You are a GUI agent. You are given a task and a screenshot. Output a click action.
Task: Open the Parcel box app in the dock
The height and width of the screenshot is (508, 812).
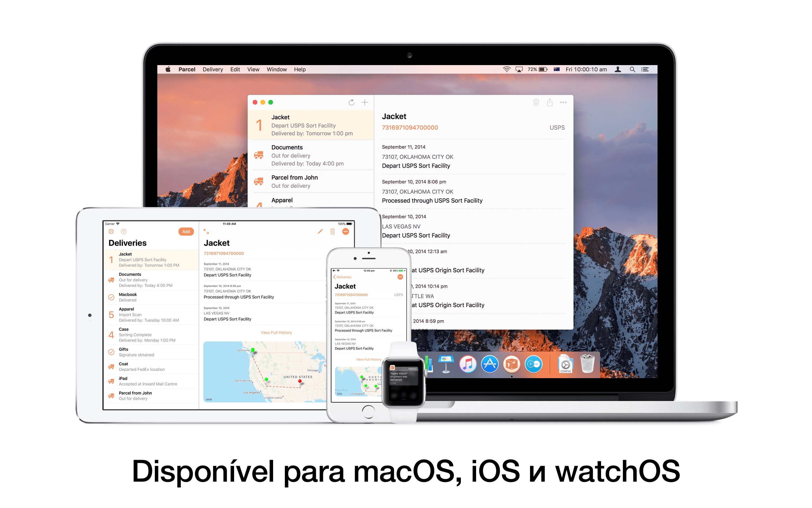(512, 364)
